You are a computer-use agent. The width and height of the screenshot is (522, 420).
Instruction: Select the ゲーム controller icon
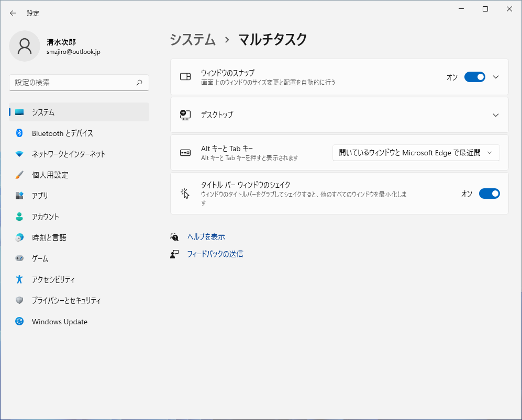tap(19, 258)
